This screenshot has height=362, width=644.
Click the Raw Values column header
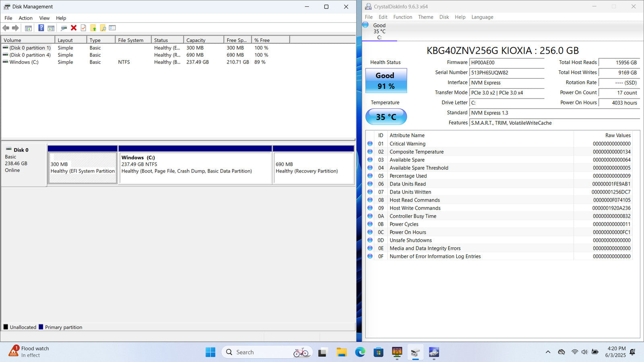(x=603, y=136)
